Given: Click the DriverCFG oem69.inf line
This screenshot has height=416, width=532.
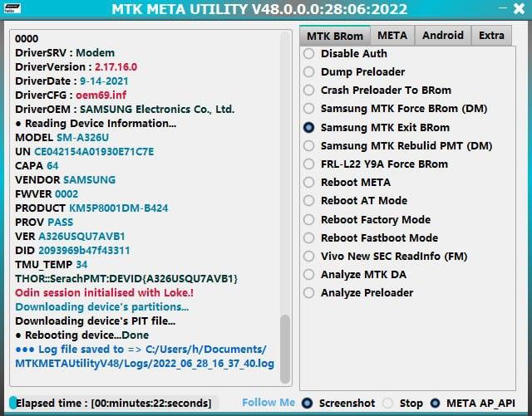Looking at the screenshot, I should pos(71,95).
